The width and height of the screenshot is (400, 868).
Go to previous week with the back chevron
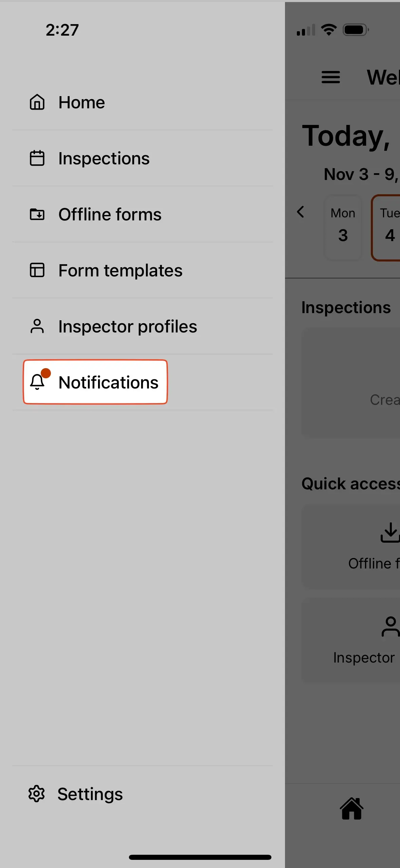tap(301, 212)
